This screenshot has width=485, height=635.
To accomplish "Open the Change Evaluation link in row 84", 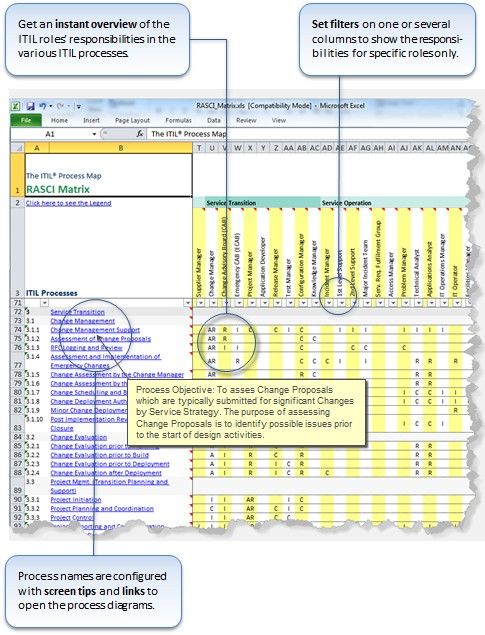I will (79, 437).
